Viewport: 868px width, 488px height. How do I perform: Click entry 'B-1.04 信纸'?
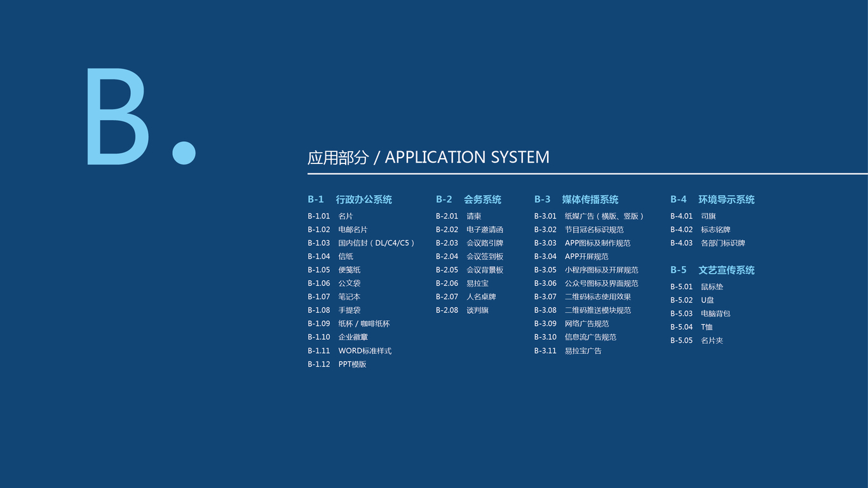point(330,256)
